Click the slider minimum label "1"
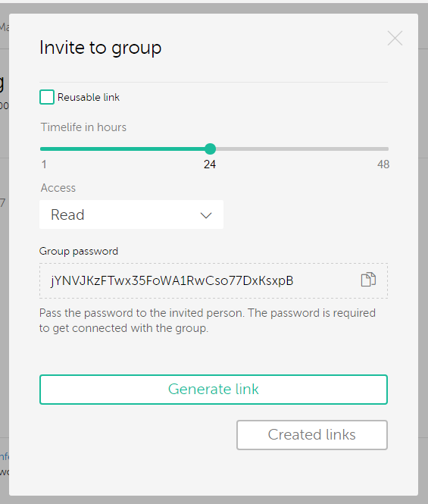Image resolution: width=428 pixels, height=504 pixels. coord(44,164)
